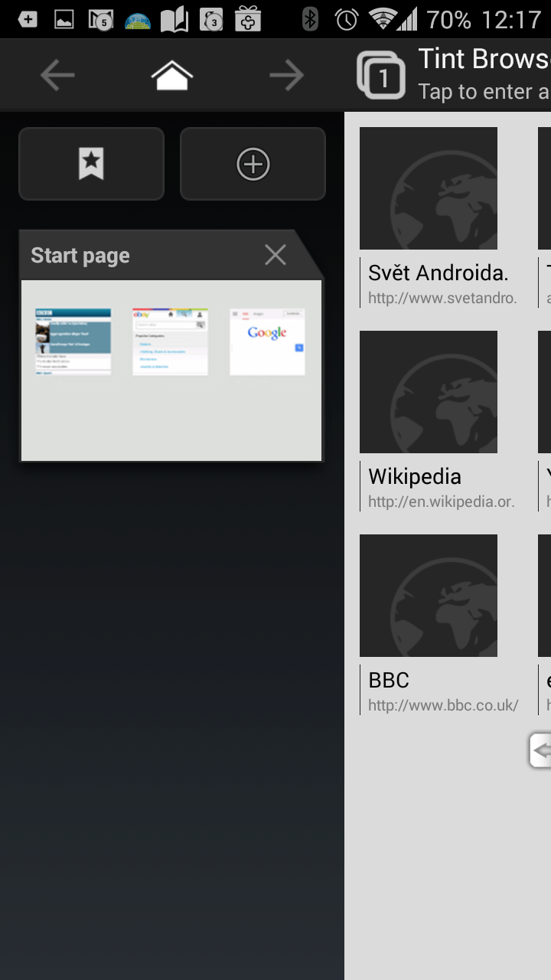Open the BBC thumbnail in Start page preview
This screenshot has height=980, width=551.
[73, 341]
